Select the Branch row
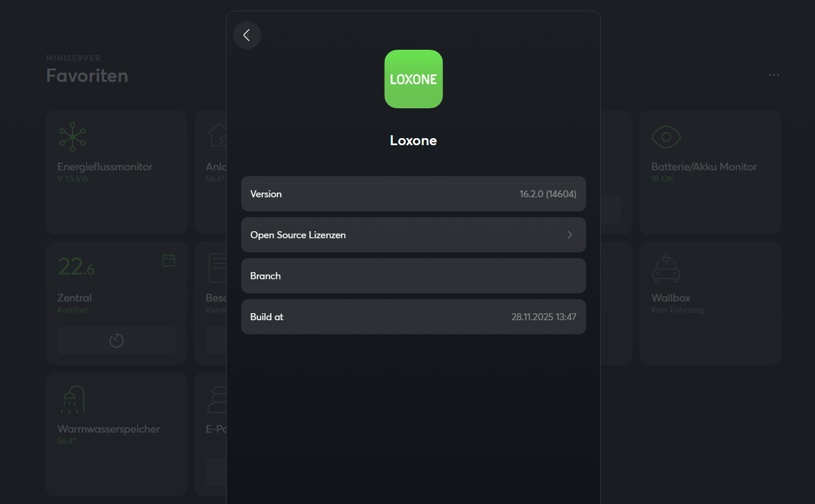 (413, 276)
